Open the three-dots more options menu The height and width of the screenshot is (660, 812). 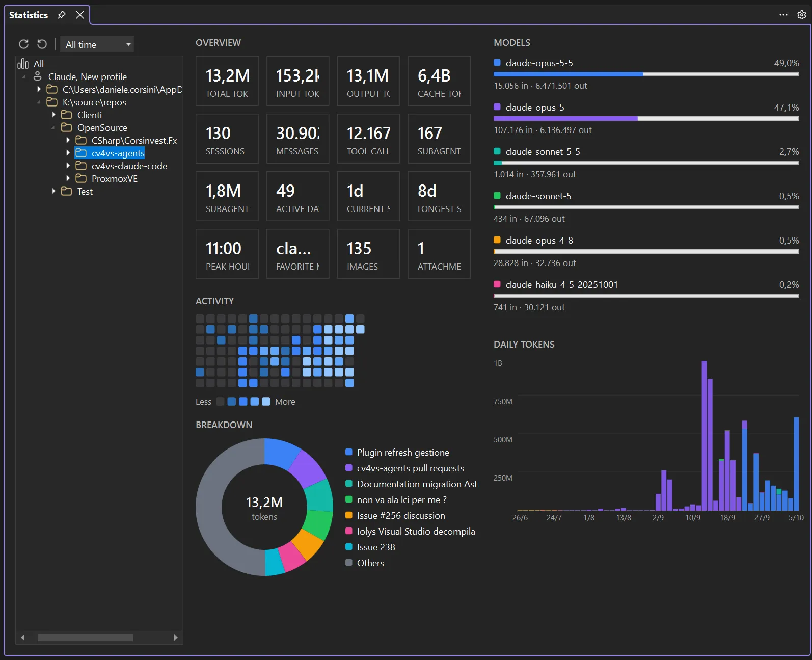tap(783, 15)
